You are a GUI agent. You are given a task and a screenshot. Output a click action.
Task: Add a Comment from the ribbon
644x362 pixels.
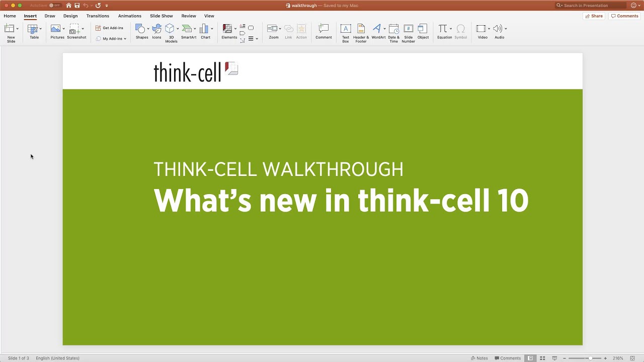[324, 32]
